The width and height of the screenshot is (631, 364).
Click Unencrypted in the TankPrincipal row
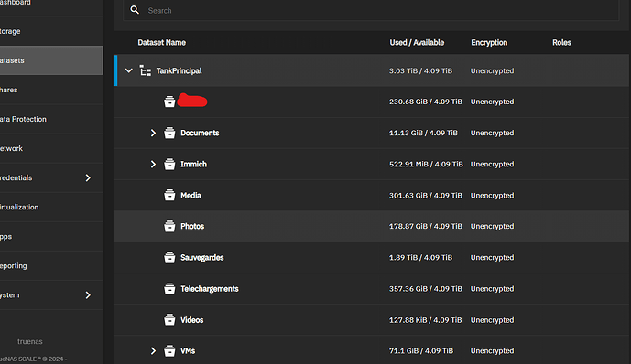[x=492, y=71]
